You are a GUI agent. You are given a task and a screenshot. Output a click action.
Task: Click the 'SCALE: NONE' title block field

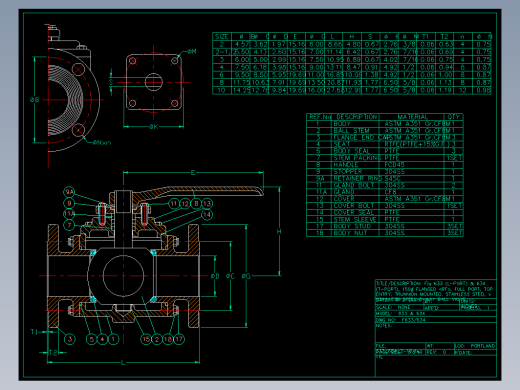pos(393,307)
